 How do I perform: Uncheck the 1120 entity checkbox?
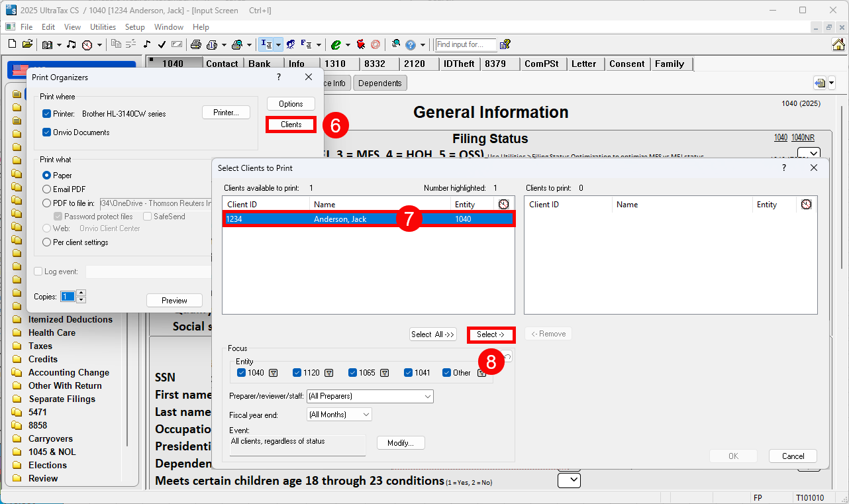click(x=297, y=373)
